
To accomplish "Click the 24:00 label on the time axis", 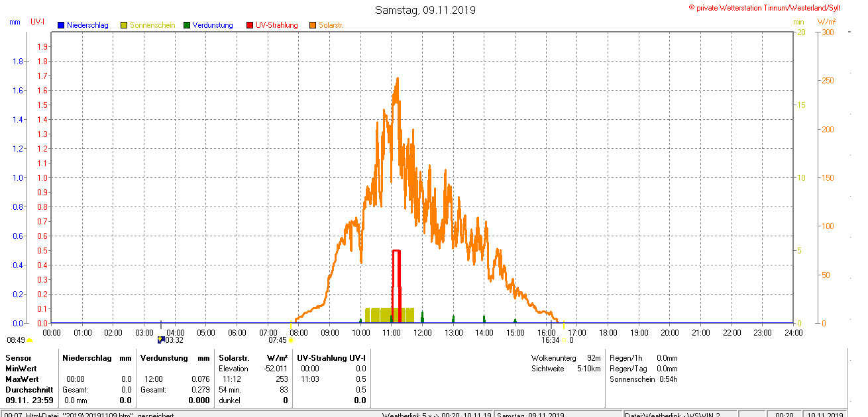I will (793, 332).
